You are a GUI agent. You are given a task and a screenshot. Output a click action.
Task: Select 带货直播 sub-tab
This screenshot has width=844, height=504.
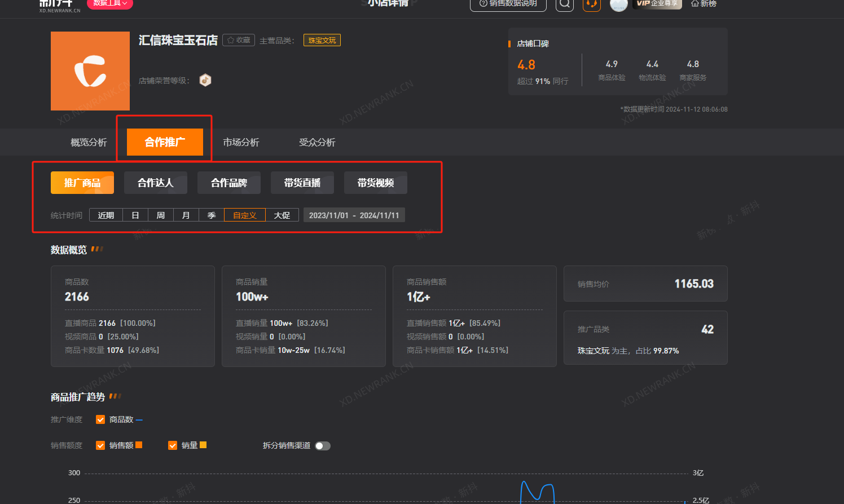click(302, 183)
